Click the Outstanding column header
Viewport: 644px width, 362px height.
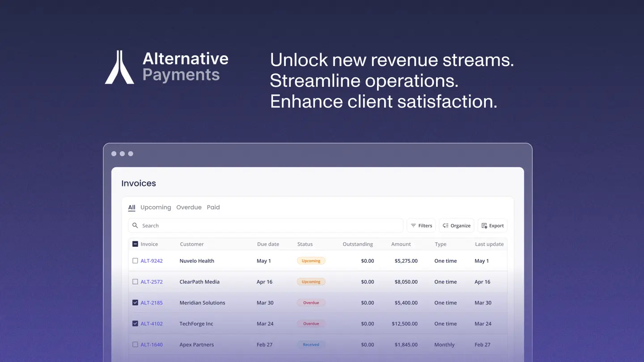coord(358,244)
